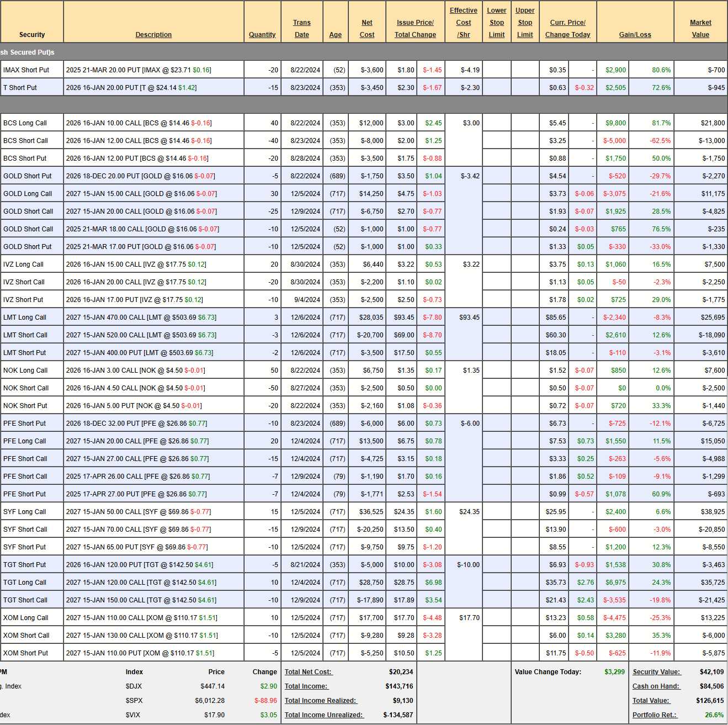Select the IMAX Short Put security cell
This screenshot has width=728, height=725.
pos(26,70)
